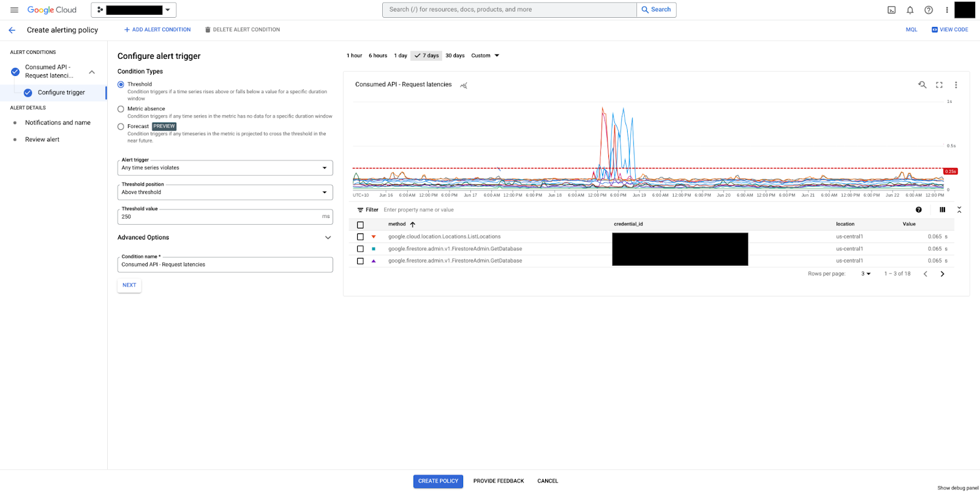Screen dimensions: 980x493
Task: Click the back arrow beside Create alerting policy
Action: [12, 30]
